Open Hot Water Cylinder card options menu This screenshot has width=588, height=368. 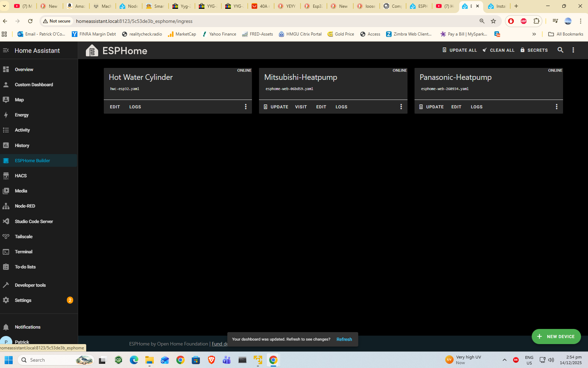click(x=246, y=107)
